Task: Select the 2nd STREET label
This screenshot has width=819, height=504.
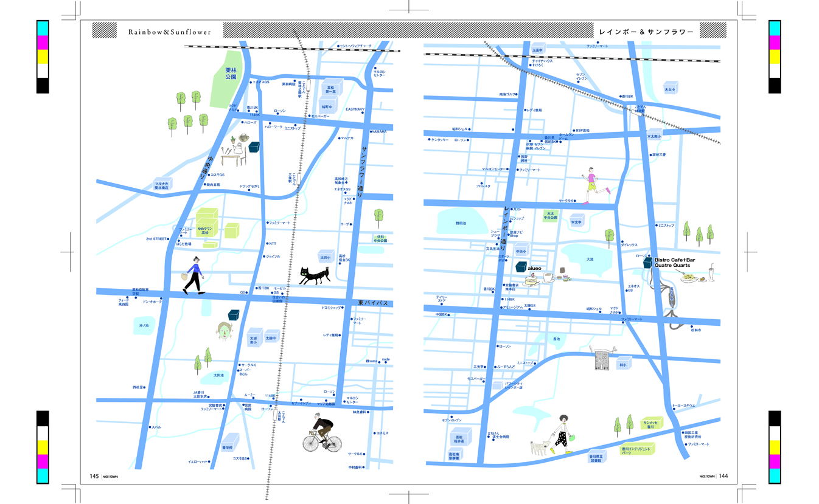Action: point(156,239)
